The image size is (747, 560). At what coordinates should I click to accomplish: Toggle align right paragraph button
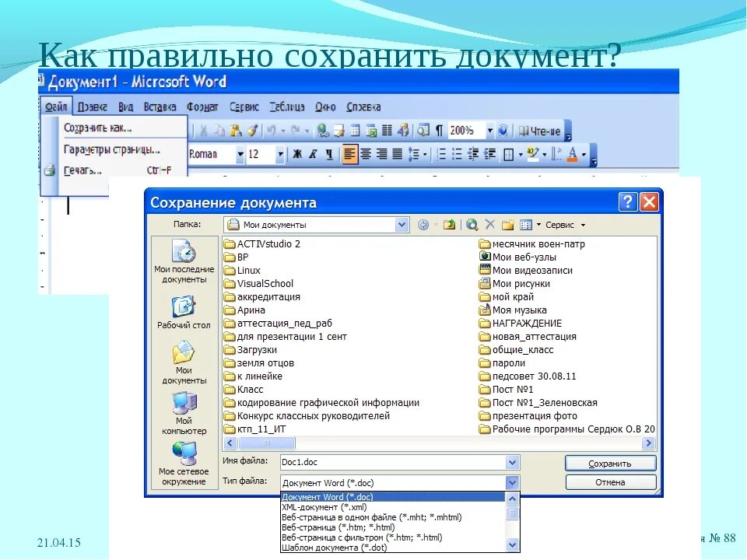point(381,154)
